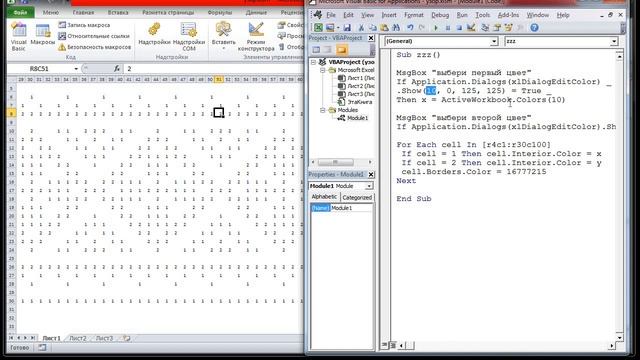640x360 pixels.
Task: Click the Project panel horizontal scrollbar thumb
Action: click(336, 162)
